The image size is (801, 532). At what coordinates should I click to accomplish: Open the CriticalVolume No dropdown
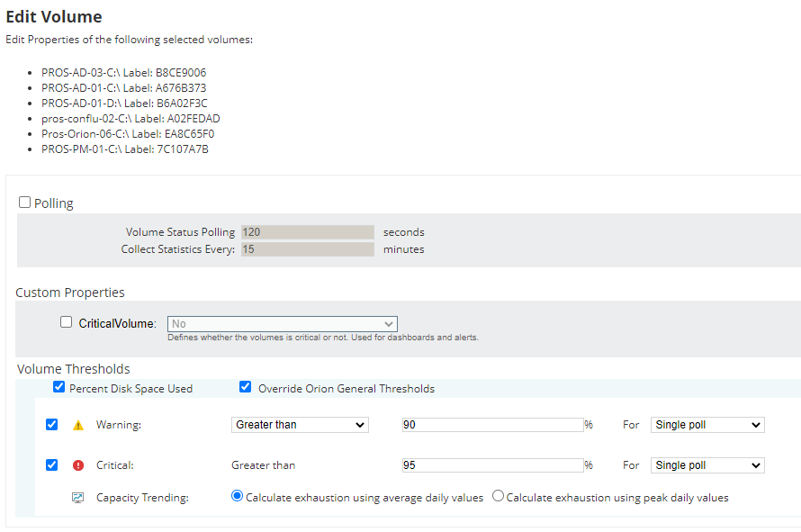(283, 324)
